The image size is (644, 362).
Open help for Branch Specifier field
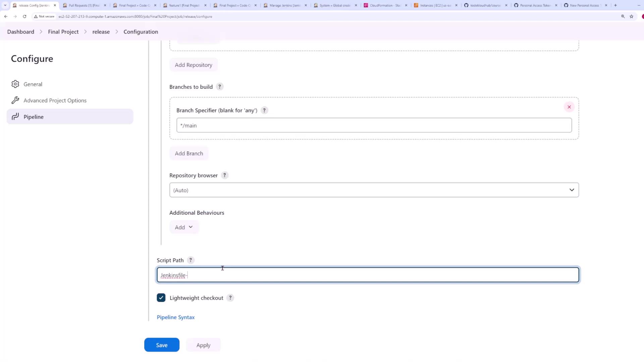[x=264, y=110]
